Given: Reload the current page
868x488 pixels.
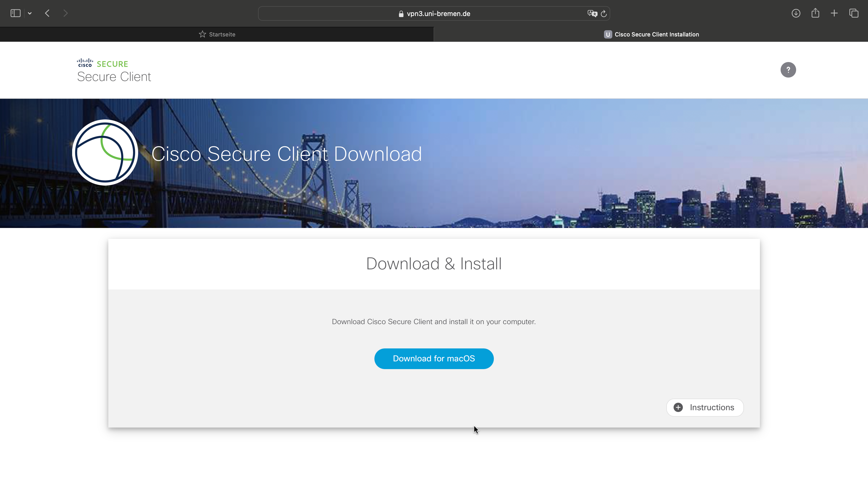Looking at the screenshot, I should pos(604,13).
